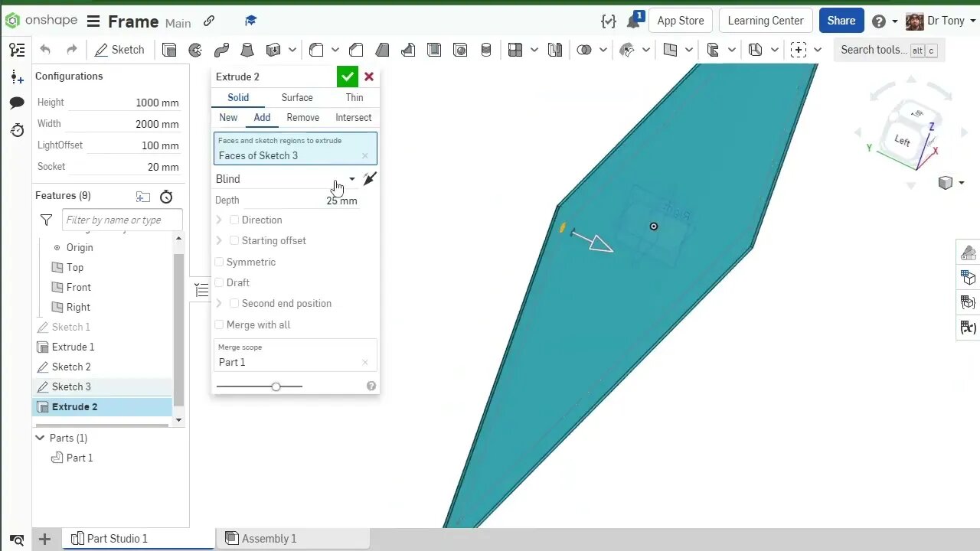This screenshot has width=980, height=551.
Task: Select the Fillet tool icon
Action: [316, 50]
